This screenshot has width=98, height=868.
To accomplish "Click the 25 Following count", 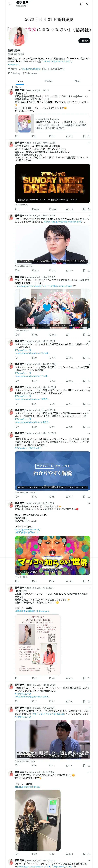I will (x=14, y=73).
